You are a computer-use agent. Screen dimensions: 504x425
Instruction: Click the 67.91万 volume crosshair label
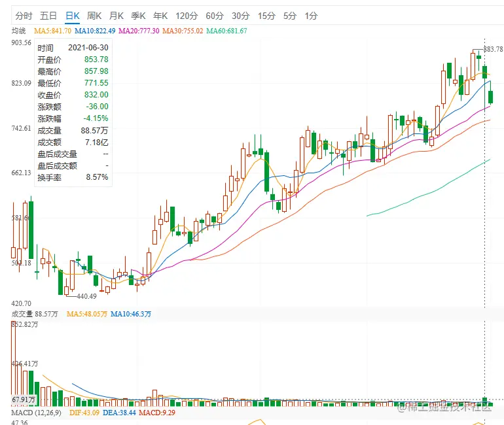(24, 399)
